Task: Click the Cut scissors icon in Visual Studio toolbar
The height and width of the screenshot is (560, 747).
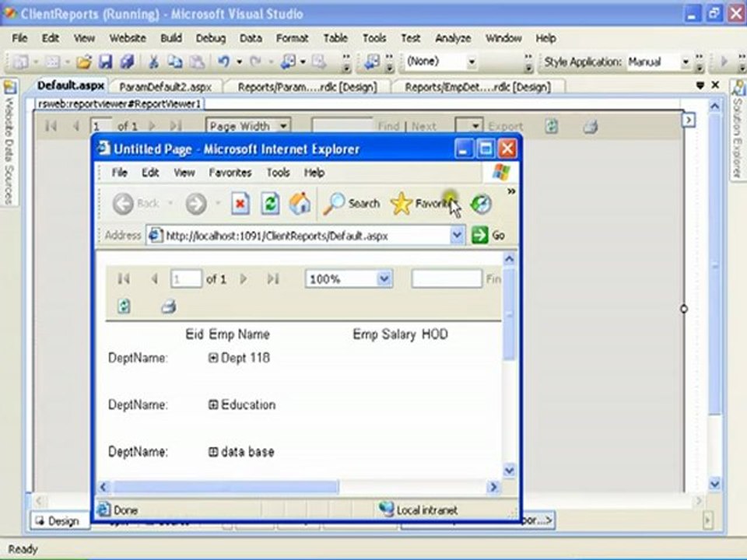Action: click(x=153, y=61)
